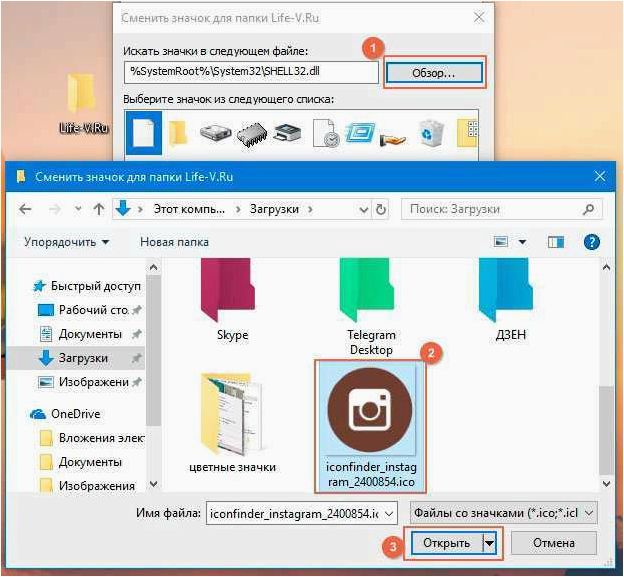The width and height of the screenshot is (624, 577).
Task: Select hard drive icon in icon list
Action: tap(215, 133)
